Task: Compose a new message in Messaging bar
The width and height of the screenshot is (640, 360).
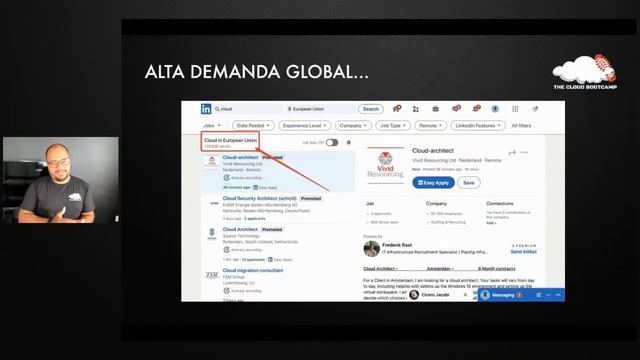Action: 539,295
